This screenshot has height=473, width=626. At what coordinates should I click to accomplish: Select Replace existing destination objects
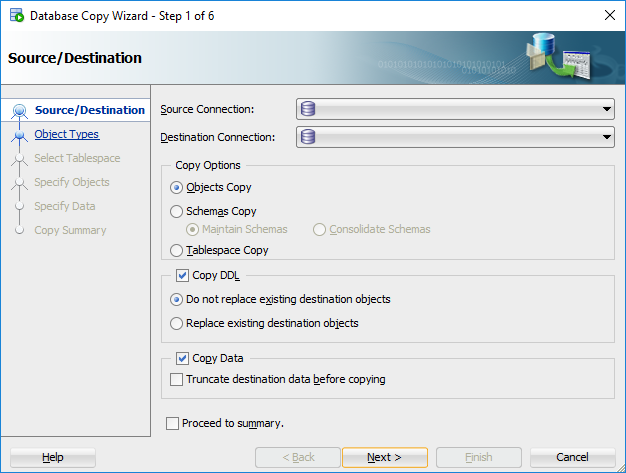pos(177,323)
